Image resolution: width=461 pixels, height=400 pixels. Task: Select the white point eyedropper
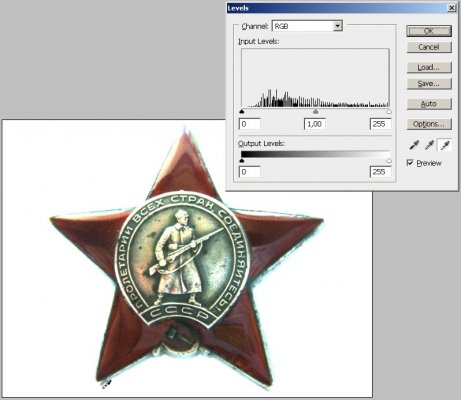click(x=444, y=145)
